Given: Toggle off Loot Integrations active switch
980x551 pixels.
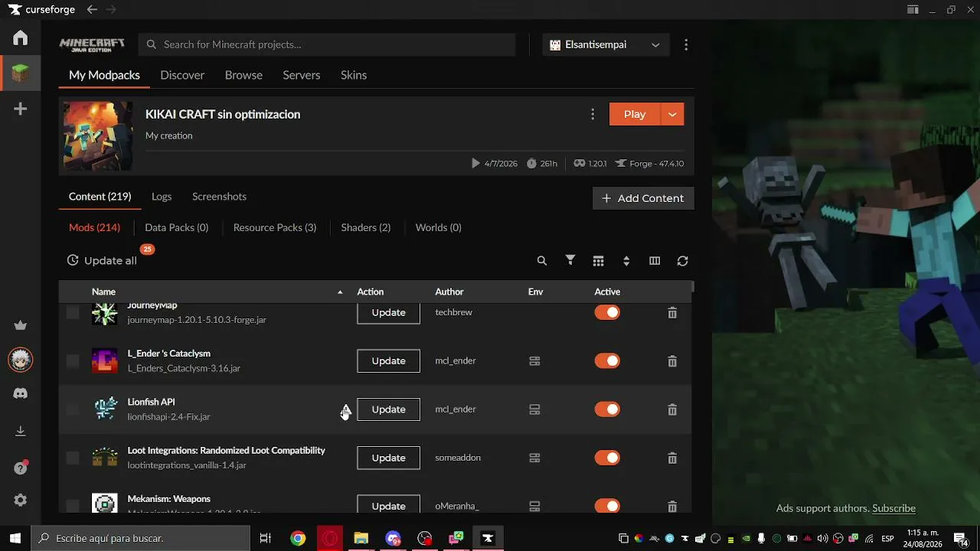Looking at the screenshot, I should (x=607, y=458).
